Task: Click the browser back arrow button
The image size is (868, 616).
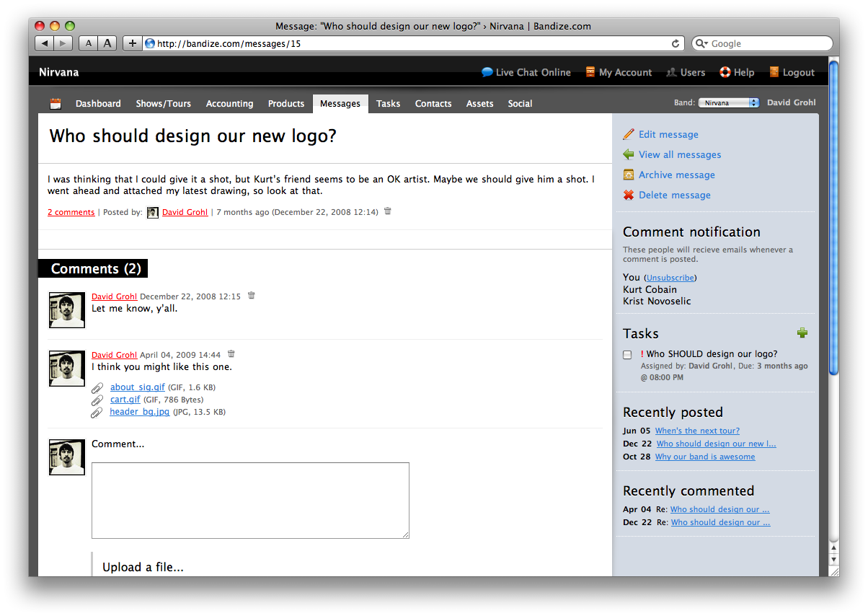Action: pos(45,43)
